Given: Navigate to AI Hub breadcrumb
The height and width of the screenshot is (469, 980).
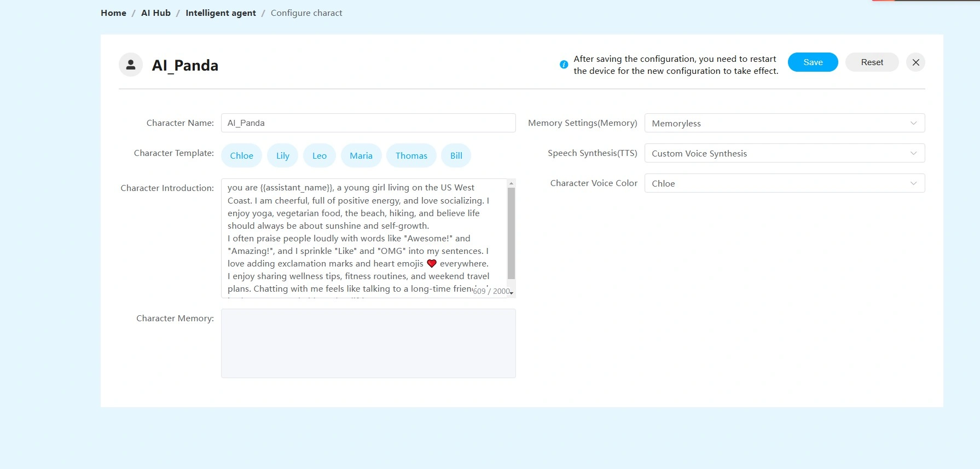Looking at the screenshot, I should coord(156,13).
